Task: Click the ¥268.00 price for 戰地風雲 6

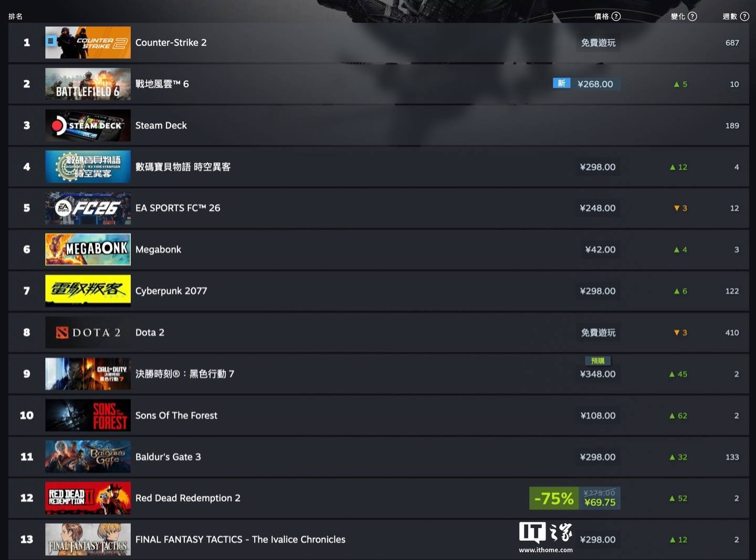Action: click(595, 84)
